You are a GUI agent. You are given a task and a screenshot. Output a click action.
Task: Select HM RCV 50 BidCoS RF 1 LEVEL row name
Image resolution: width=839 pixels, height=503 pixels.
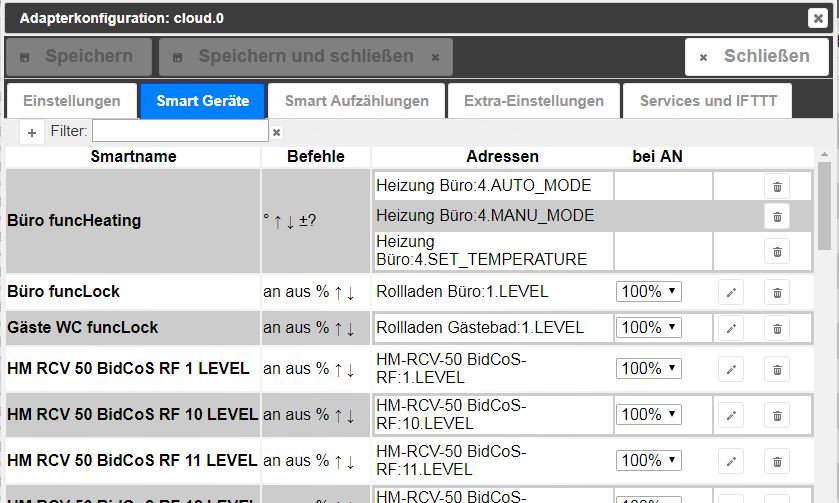tap(133, 369)
